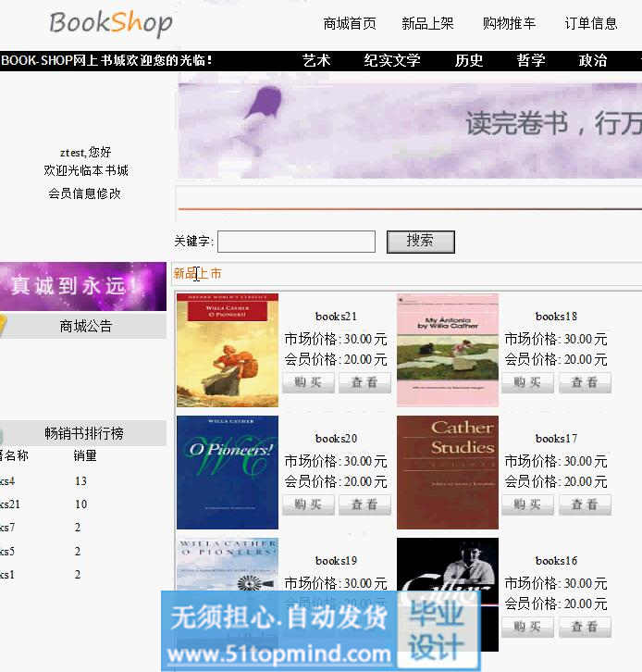Buy books18 with 购买 button

pyautogui.click(x=528, y=382)
